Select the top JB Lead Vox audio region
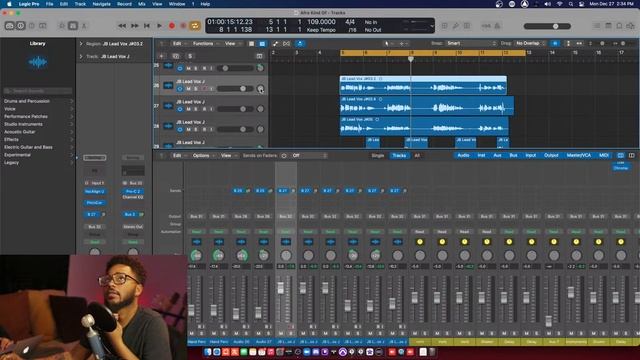The image size is (640, 360). click(423, 85)
